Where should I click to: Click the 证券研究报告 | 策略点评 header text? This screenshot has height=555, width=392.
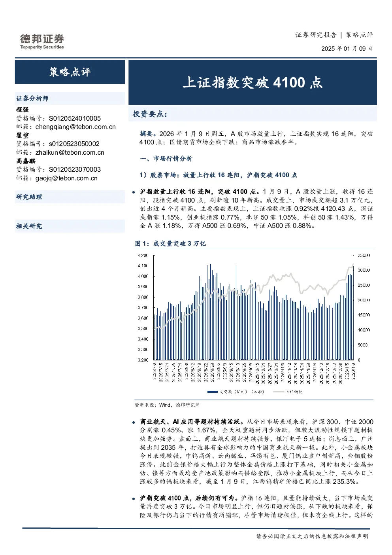334,35
